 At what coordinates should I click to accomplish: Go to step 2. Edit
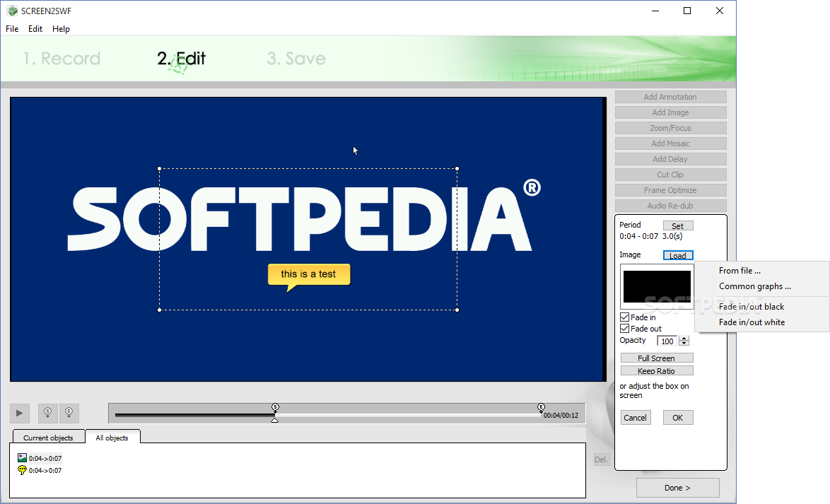pos(182,58)
